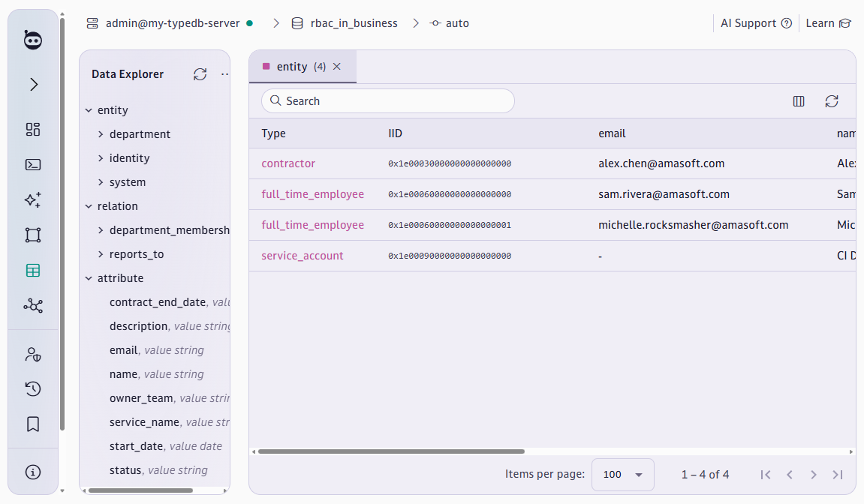
Task: Open the user management icon in sidebar
Action: pyautogui.click(x=33, y=354)
